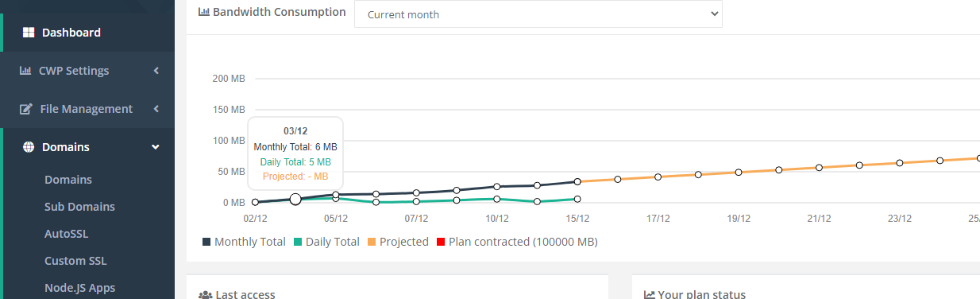
Task: Open the Sub Domains menu item
Action: pyautogui.click(x=79, y=207)
